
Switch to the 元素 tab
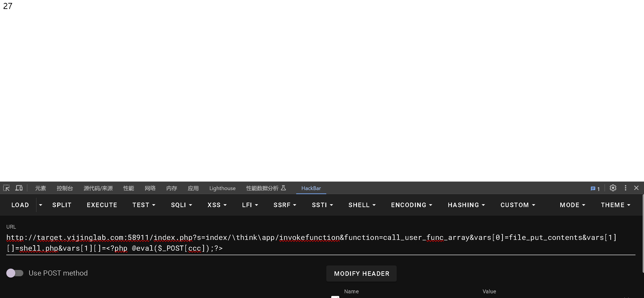pos(40,188)
